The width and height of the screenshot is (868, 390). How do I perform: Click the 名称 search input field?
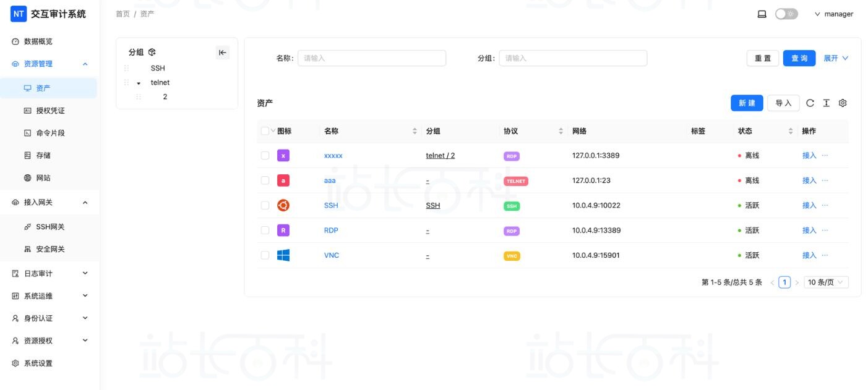coord(371,58)
